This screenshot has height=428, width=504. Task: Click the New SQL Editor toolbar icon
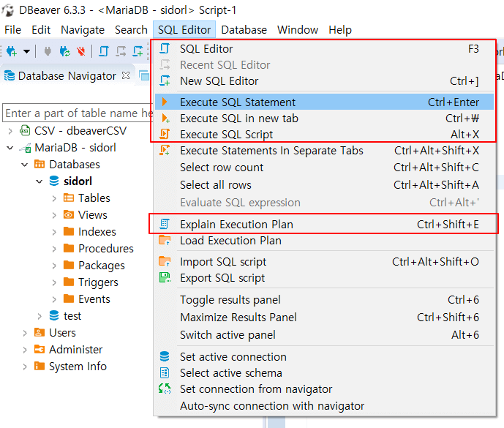(138, 51)
